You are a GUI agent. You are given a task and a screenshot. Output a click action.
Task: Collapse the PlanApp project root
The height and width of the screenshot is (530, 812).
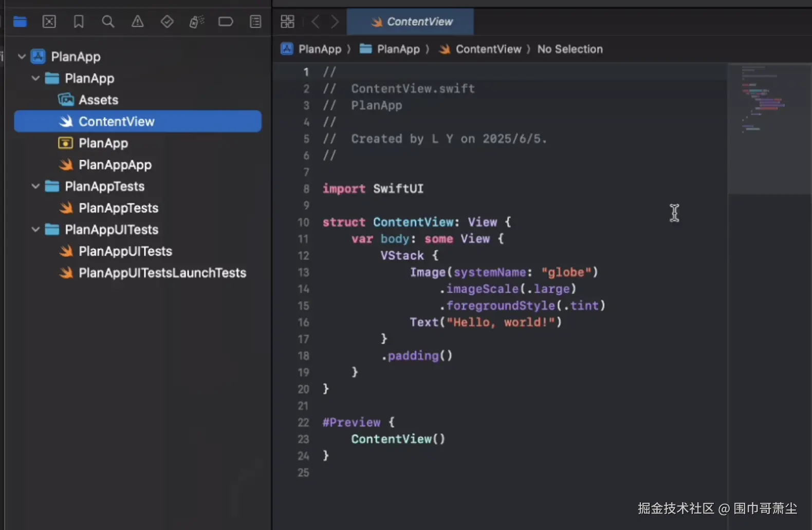(22, 56)
